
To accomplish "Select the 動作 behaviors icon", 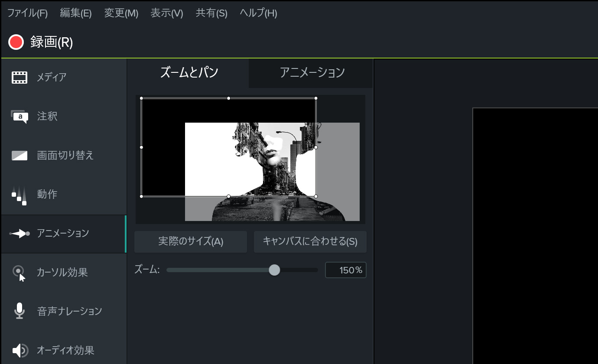I will tap(19, 195).
